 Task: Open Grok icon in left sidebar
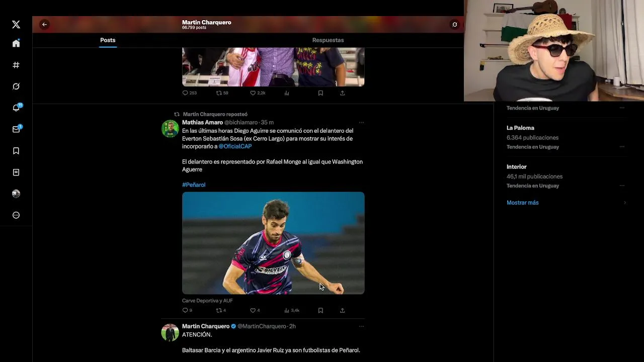coord(16,86)
